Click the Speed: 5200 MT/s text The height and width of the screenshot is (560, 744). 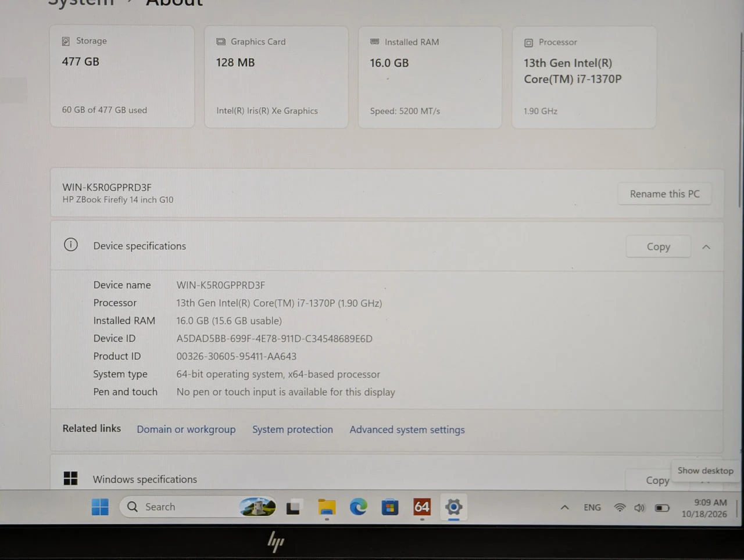coord(405,111)
